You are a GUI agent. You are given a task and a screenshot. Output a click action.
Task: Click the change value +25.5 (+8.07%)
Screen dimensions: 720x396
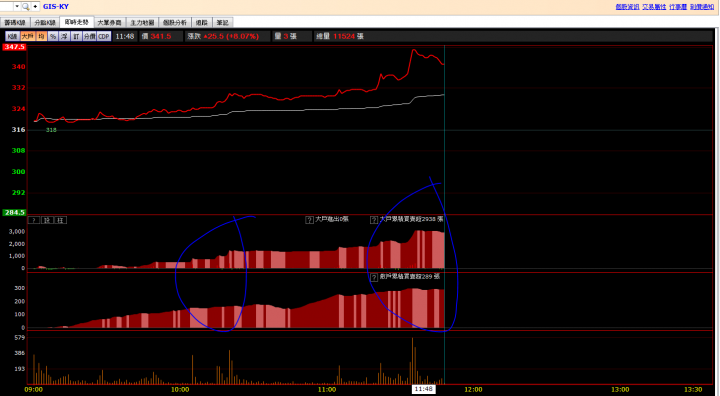point(231,36)
